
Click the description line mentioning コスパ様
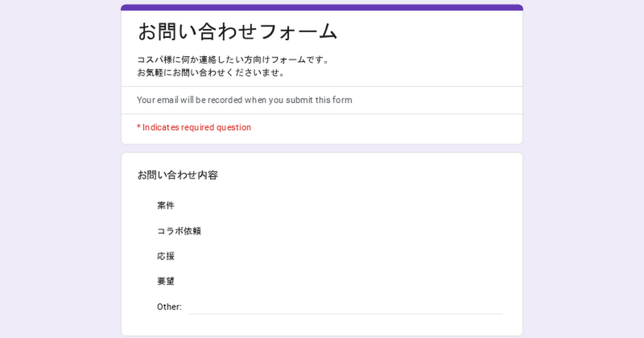click(233, 60)
